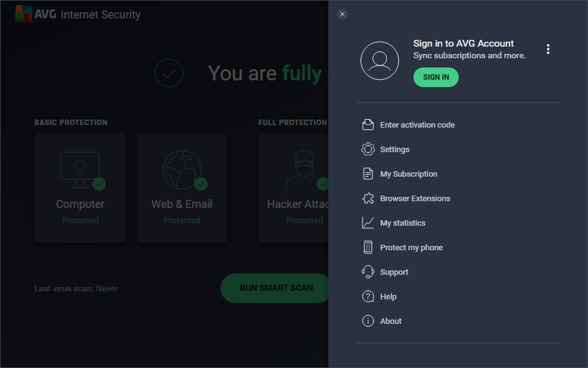This screenshot has width=588, height=368.
Task: Open the Computer protection tile
Action: 80,188
